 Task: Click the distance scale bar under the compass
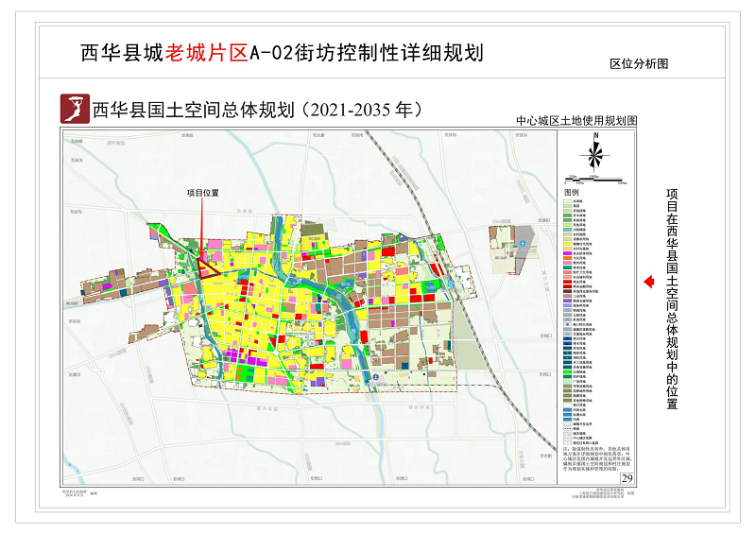[x=594, y=179]
